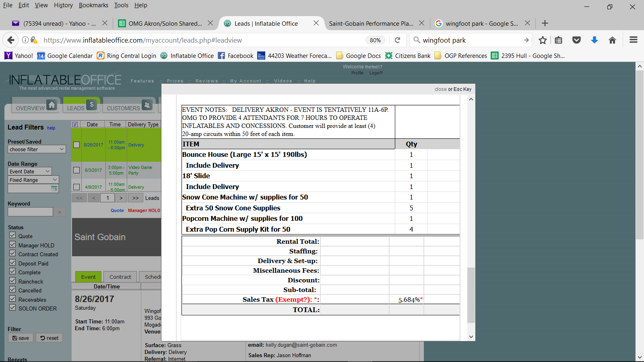Open the Firefox hamburger menu

[x=633, y=40]
